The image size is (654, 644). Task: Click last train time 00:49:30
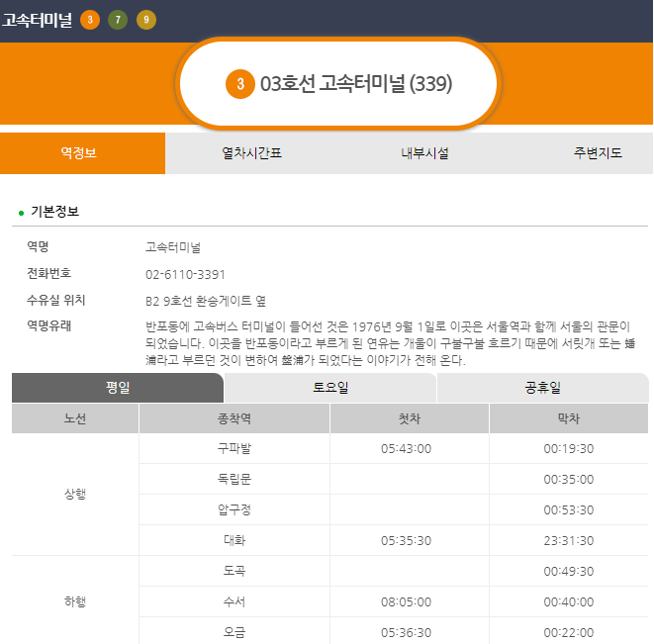(569, 571)
